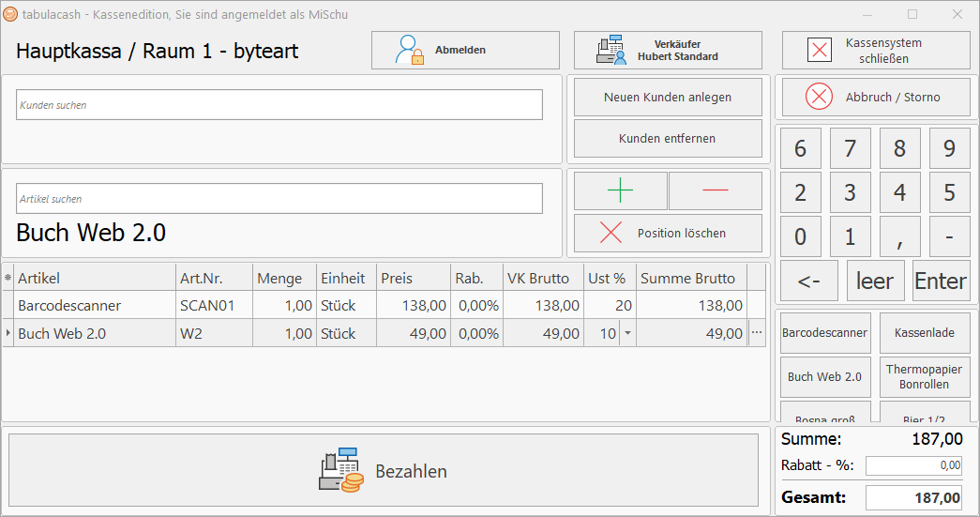Click the Summe Brutto column header

pyautogui.click(x=690, y=278)
